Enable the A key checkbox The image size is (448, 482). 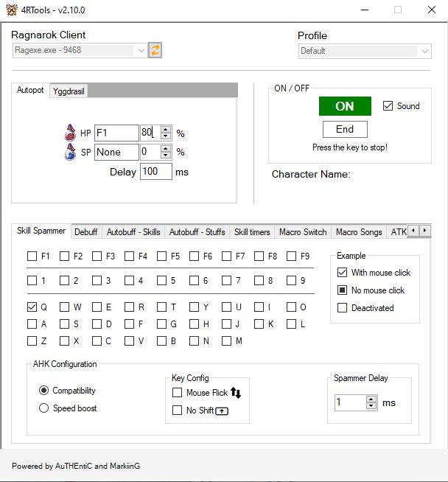point(32,324)
